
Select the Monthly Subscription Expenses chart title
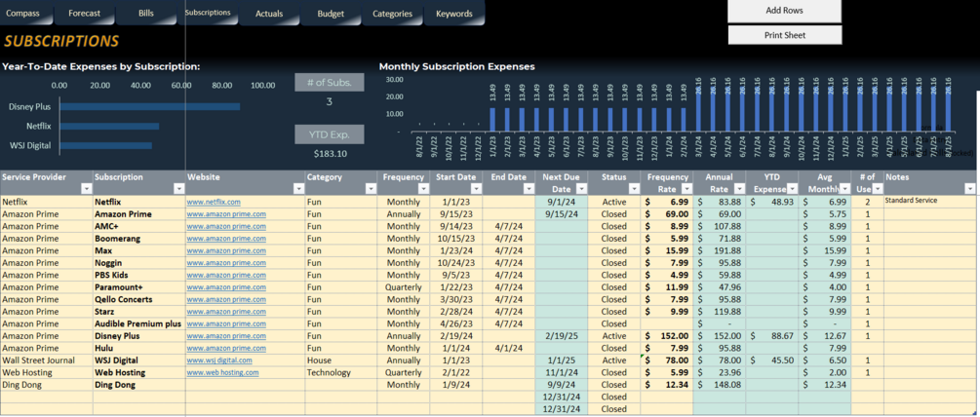pos(457,66)
